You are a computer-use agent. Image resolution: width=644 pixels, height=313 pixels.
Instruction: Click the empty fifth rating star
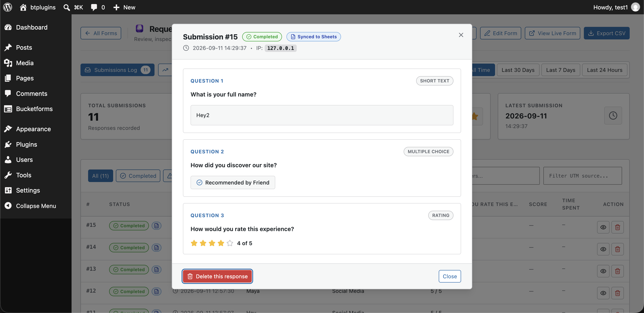[230, 243]
